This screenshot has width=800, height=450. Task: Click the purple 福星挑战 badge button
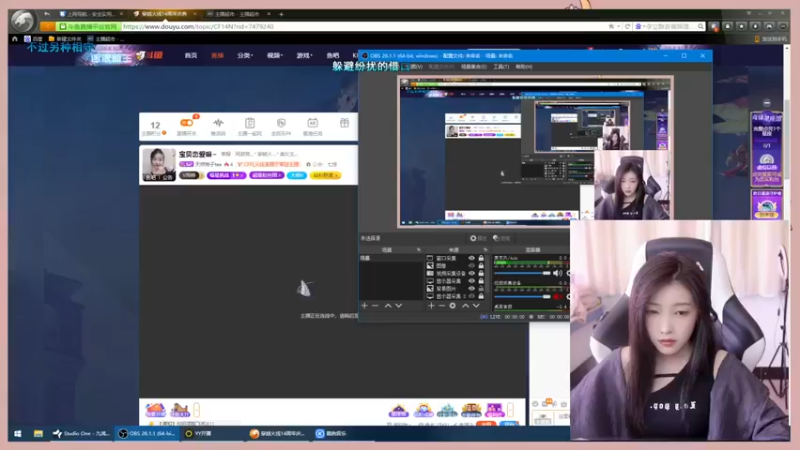[x=227, y=176]
